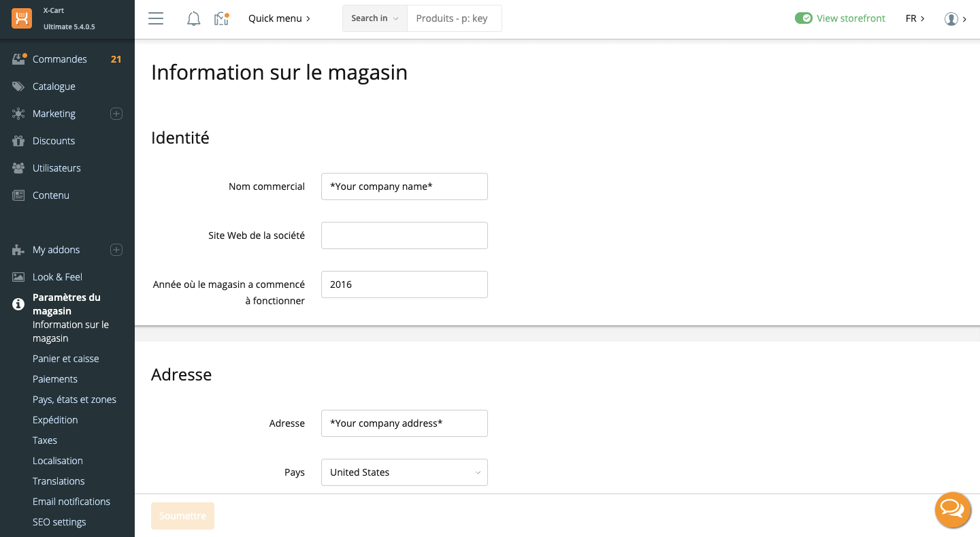Toggle the hamburger sidebar menu
The width and height of the screenshot is (980, 537).
156,18
